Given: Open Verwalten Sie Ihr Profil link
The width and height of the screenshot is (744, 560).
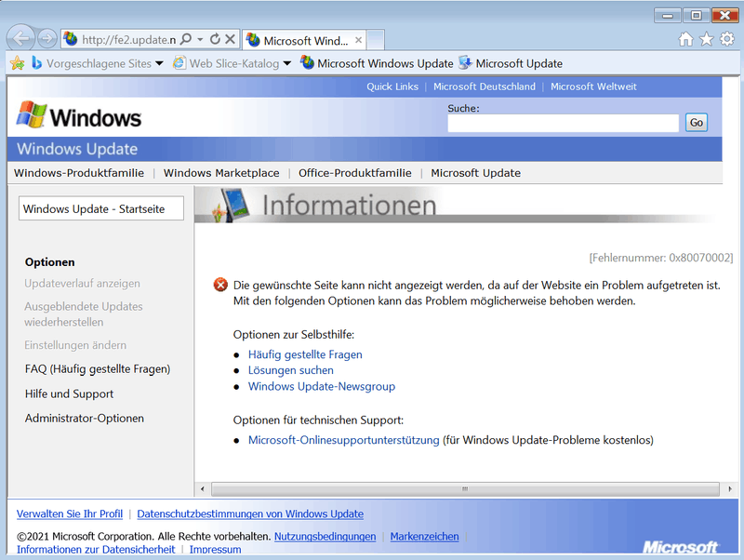Looking at the screenshot, I should coord(70,514).
